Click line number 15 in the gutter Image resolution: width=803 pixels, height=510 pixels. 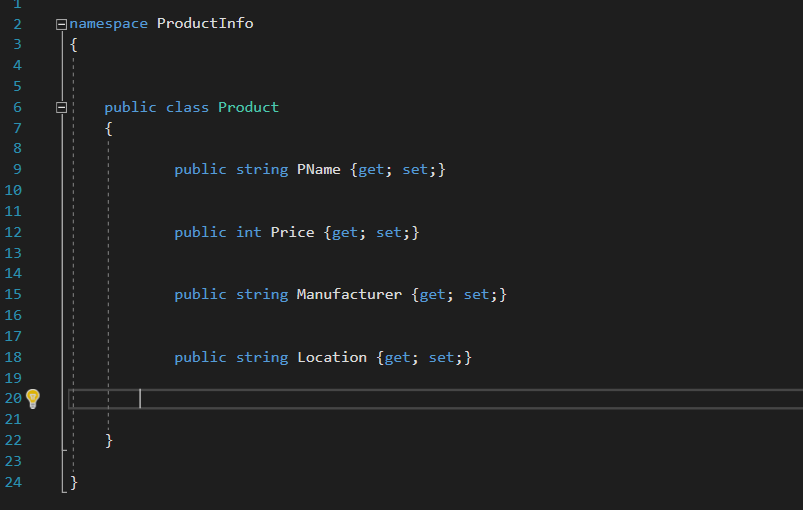pyautogui.click(x=13, y=294)
